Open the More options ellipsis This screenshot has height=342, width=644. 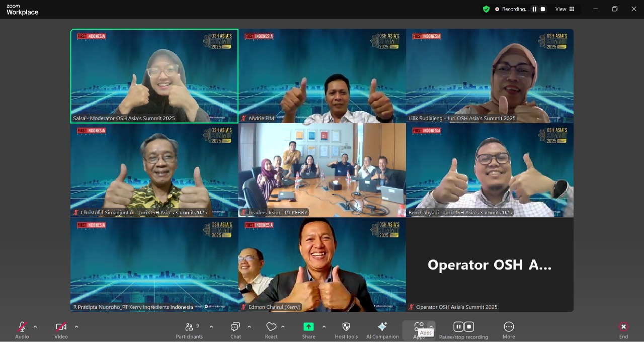click(x=509, y=327)
